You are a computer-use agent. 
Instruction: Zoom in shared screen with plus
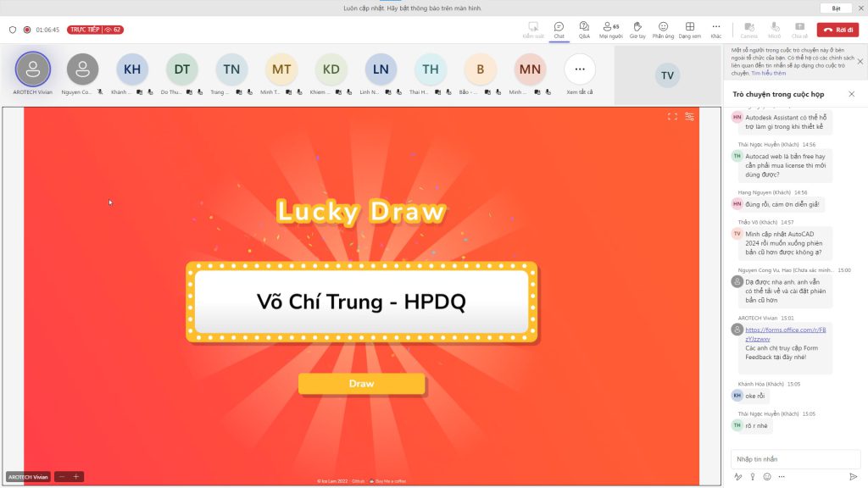coord(75,476)
